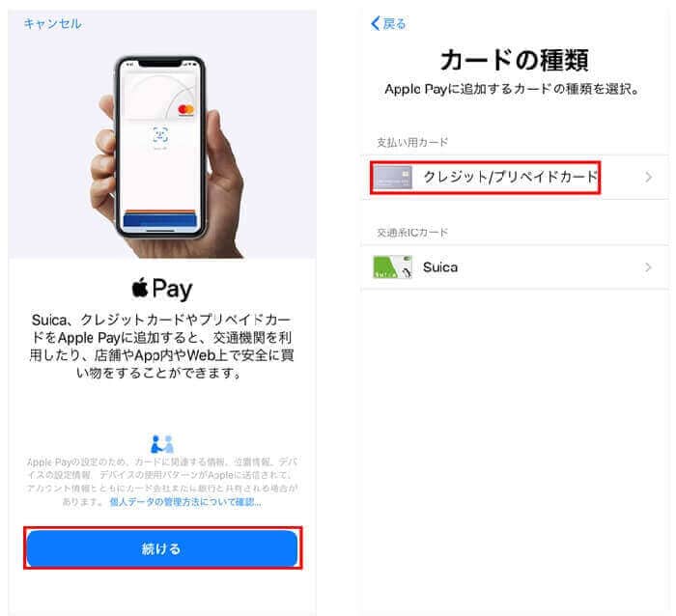The height and width of the screenshot is (616, 676).
Task: Expand chevron on the Suica row
Action: 648,267
